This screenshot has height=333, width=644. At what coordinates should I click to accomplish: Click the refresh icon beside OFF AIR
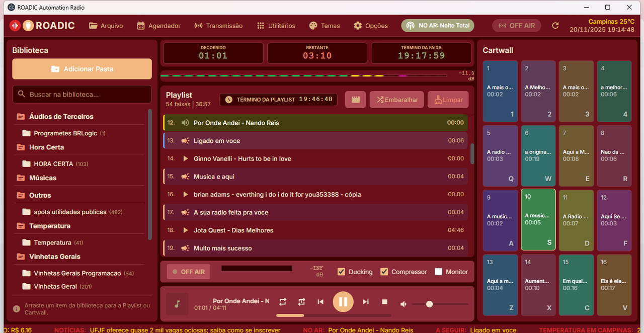click(x=555, y=26)
